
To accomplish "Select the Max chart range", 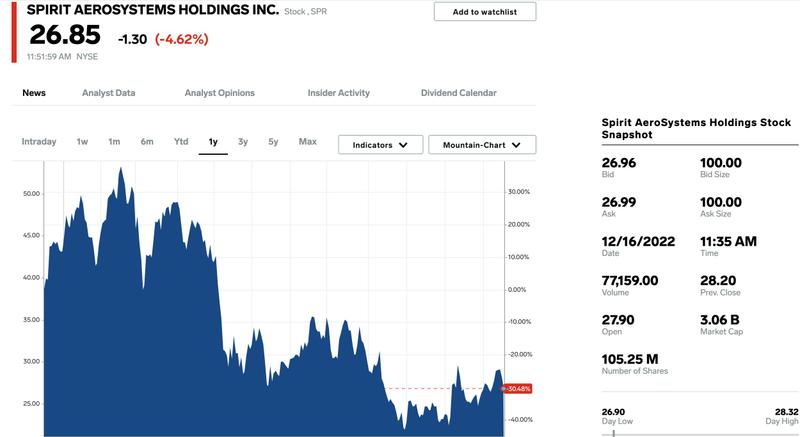I will point(308,142).
